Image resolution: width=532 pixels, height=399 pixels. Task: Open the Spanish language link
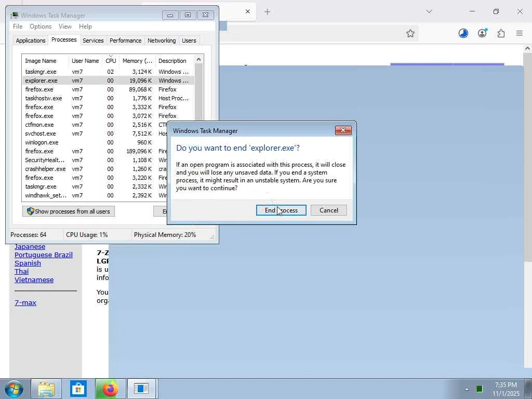28,263
